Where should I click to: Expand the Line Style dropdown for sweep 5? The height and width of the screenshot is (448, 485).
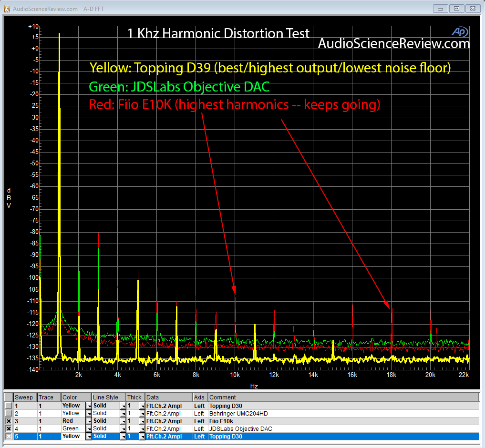pyautogui.click(x=123, y=437)
